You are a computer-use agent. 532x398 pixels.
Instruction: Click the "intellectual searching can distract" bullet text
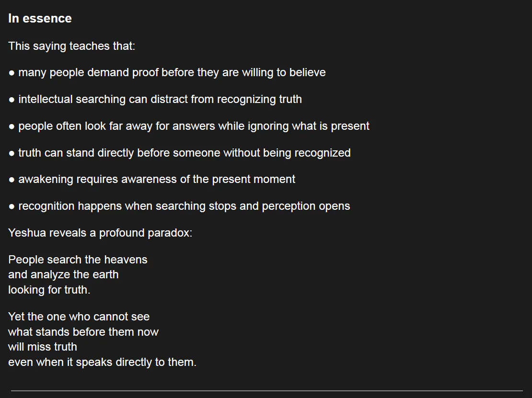tap(160, 100)
